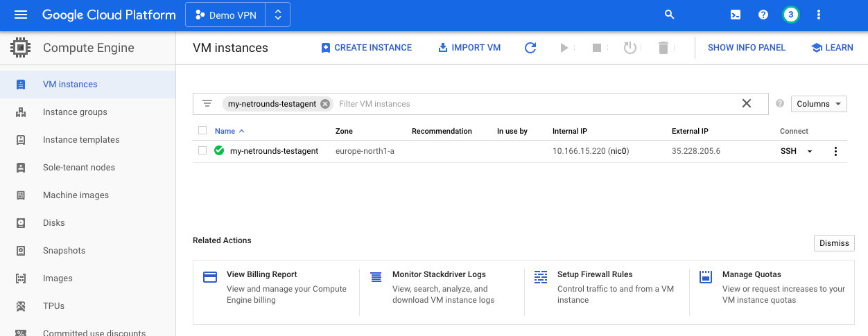
Task: Remove the my-netrounds-testagent filter chip
Action: point(325,104)
